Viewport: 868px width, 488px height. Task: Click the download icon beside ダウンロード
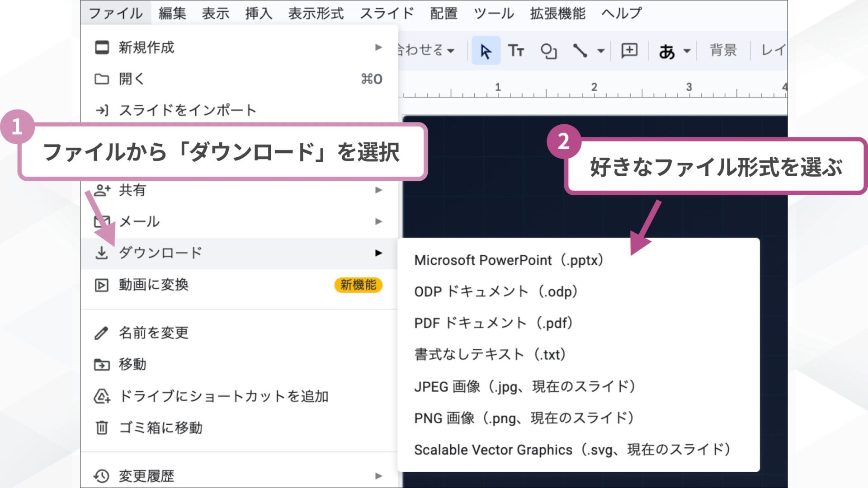click(x=102, y=253)
